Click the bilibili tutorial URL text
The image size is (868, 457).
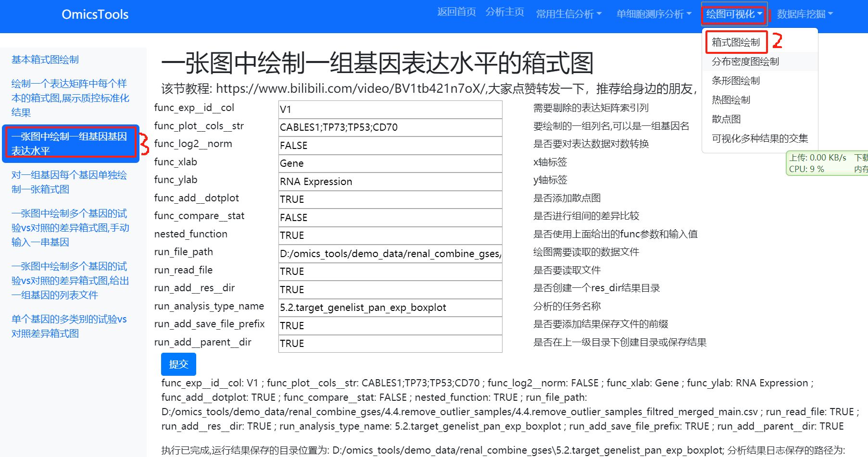point(351,89)
